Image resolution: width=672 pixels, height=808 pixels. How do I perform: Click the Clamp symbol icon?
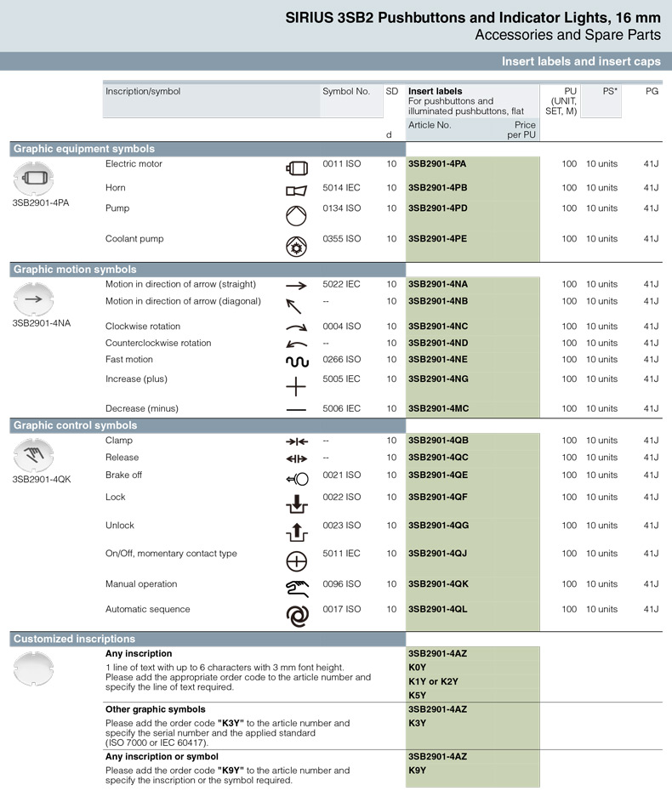[x=295, y=441]
